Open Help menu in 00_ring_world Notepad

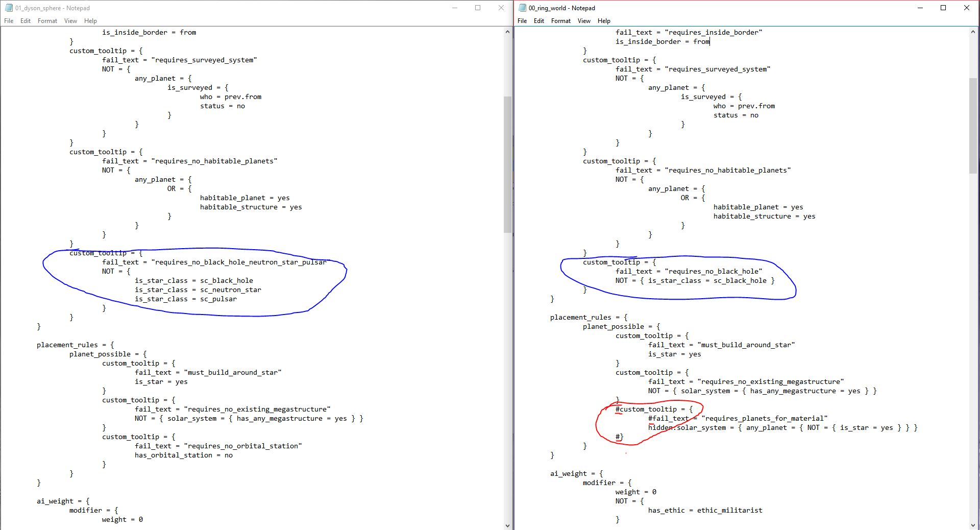coord(604,21)
